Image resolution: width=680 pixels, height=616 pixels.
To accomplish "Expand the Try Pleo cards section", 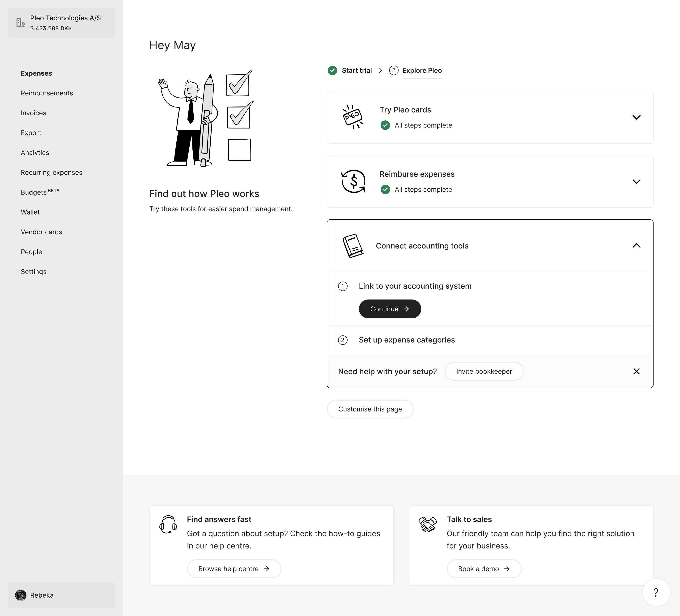I will [x=636, y=117].
